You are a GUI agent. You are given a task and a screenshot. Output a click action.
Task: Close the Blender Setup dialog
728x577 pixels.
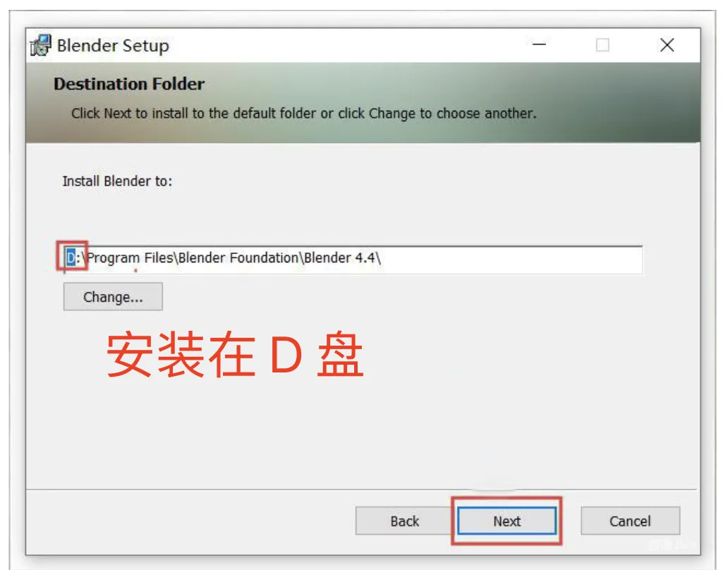pos(667,45)
